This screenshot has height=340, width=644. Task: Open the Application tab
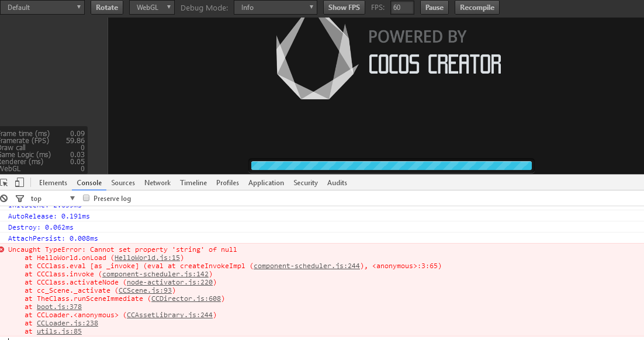266,183
